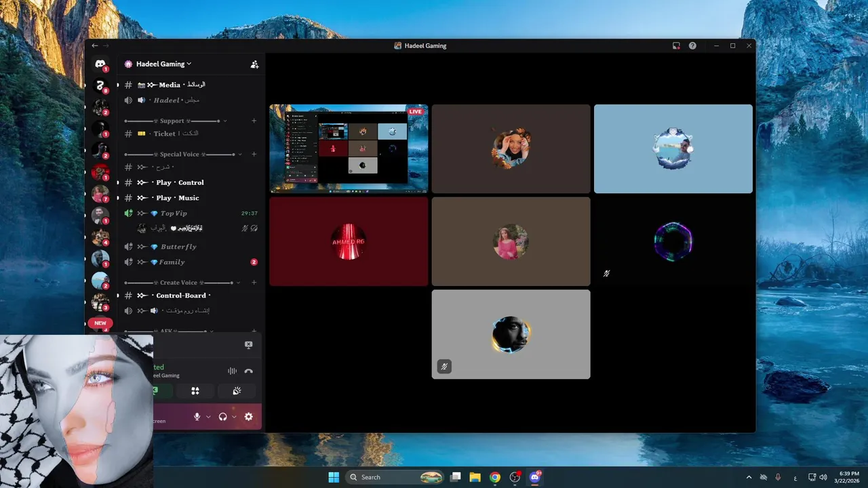
Task: Go back with the left arrow
Action: pyautogui.click(x=95, y=45)
